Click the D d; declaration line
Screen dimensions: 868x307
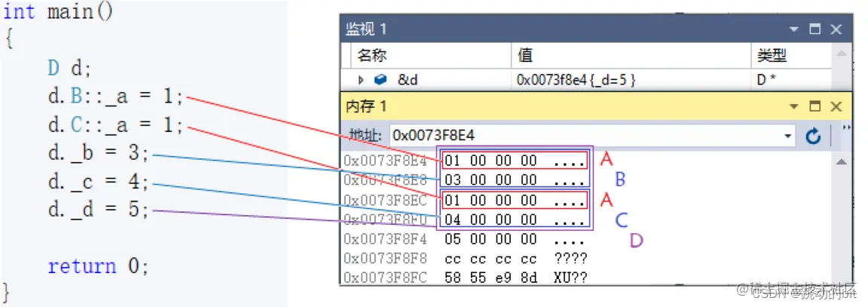(69, 68)
